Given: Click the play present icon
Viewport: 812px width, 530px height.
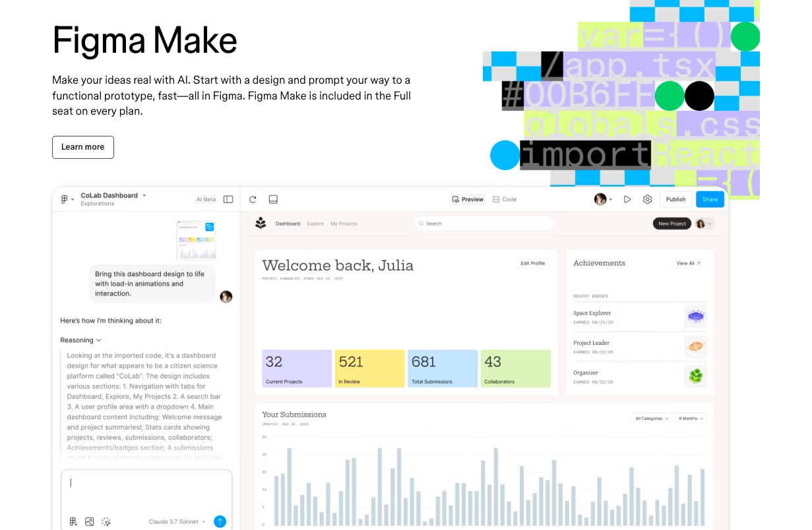Looking at the screenshot, I should point(627,199).
